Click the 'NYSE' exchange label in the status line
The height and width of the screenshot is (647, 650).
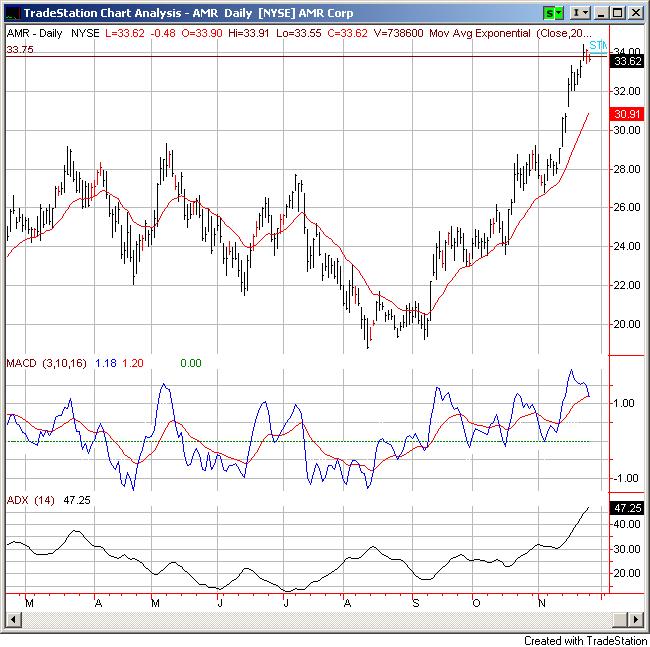pos(85,34)
